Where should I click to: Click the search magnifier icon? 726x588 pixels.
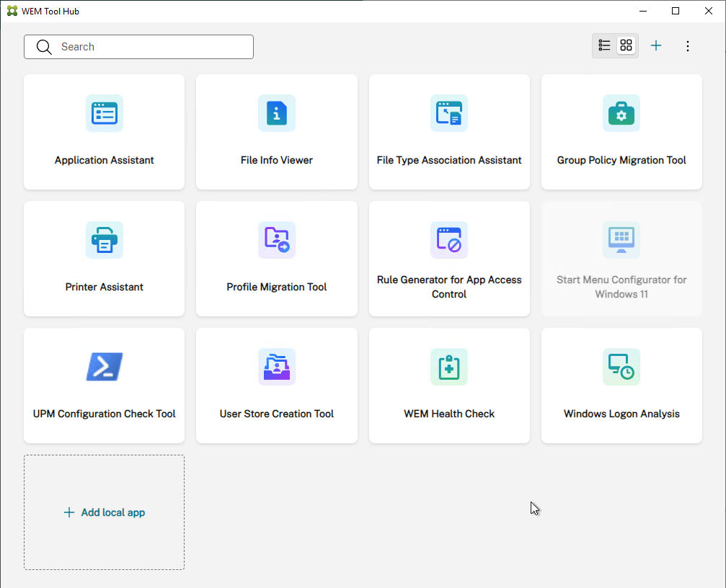tap(44, 47)
